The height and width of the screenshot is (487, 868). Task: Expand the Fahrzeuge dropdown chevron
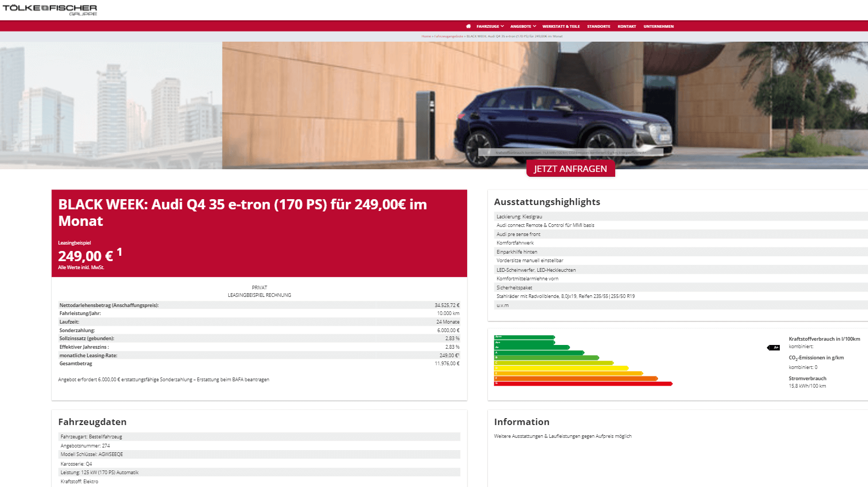502,26
